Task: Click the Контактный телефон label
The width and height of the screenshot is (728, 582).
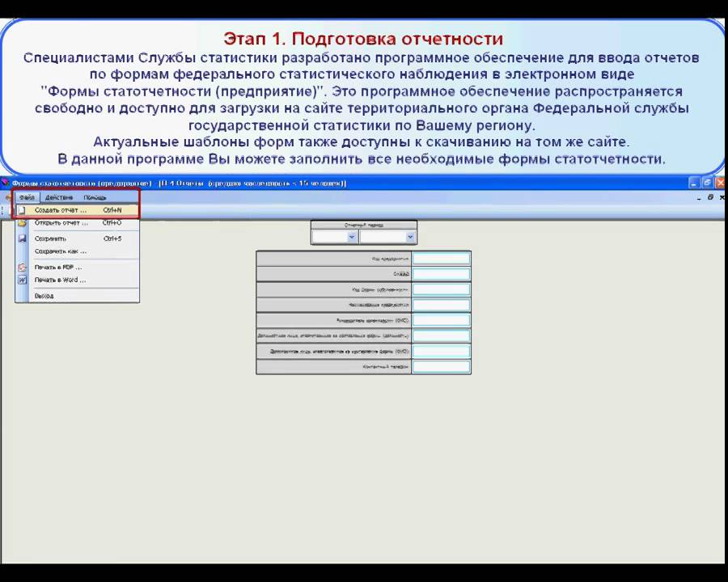Action: tap(385, 367)
